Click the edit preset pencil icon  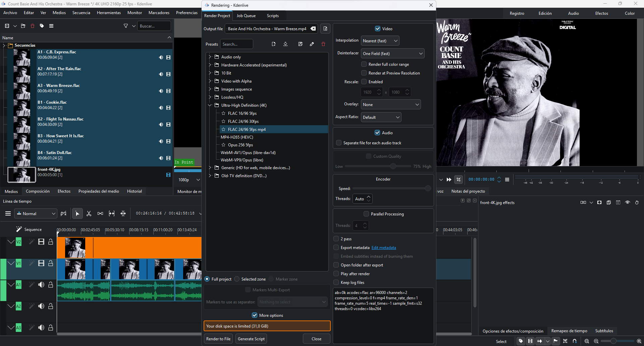click(312, 44)
